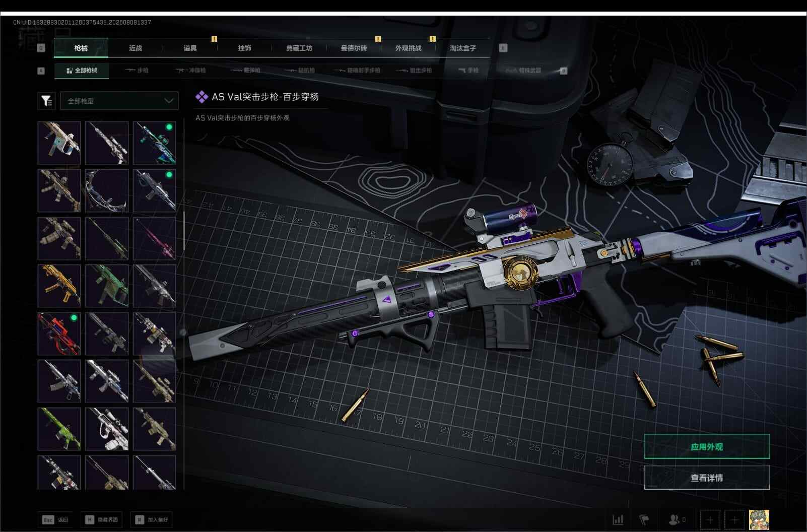Open 查看详情 view details button
Image resolution: width=807 pixels, height=532 pixels.
707,478
